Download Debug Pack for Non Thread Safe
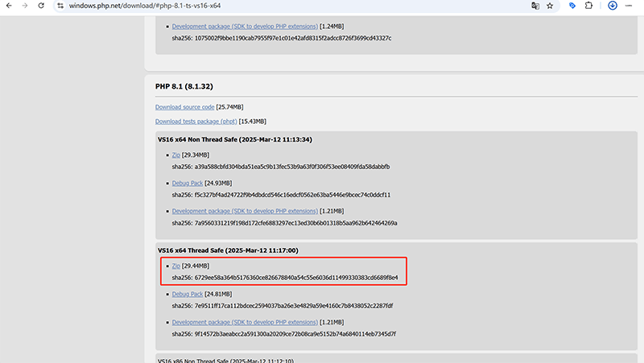This screenshot has height=363, width=644. [x=188, y=184]
